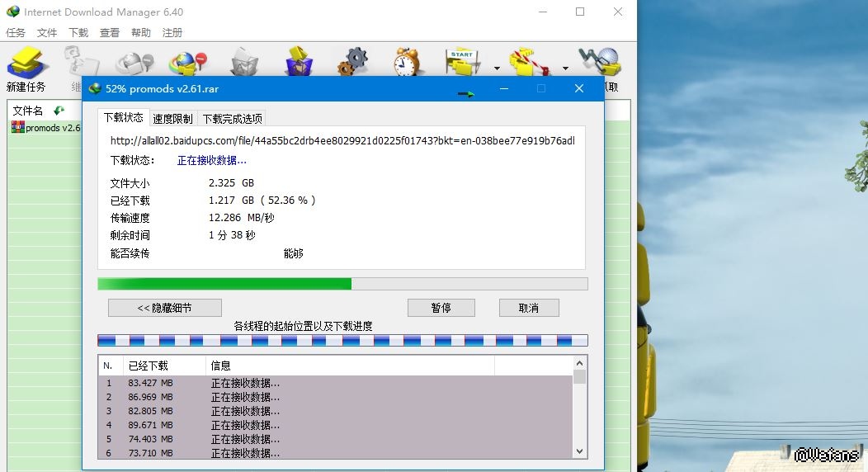Close the promods download dialog
868x472 pixels.
579,88
